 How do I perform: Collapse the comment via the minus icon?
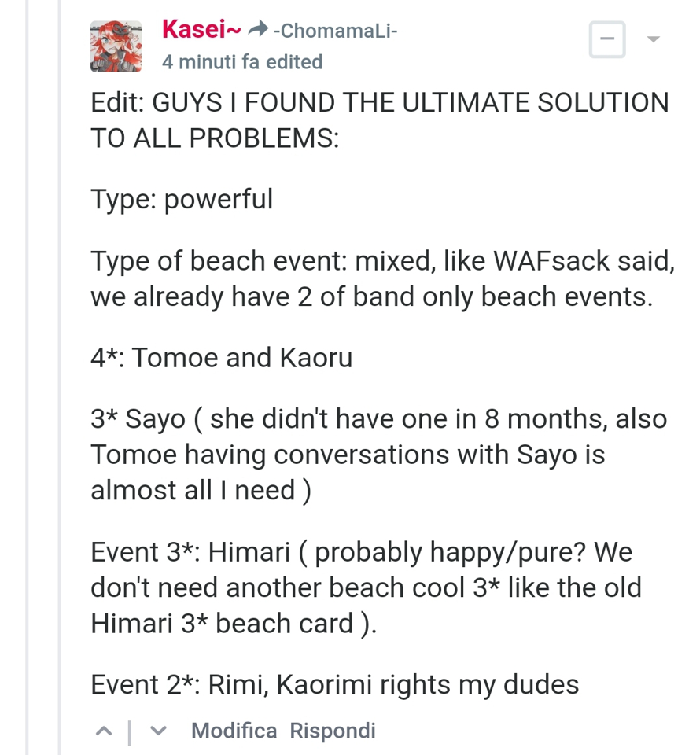[x=606, y=38]
